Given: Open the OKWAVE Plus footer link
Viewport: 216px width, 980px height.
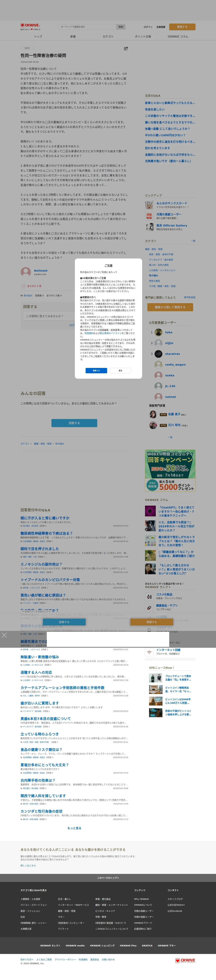Looking at the screenshot, I should coord(128,945).
